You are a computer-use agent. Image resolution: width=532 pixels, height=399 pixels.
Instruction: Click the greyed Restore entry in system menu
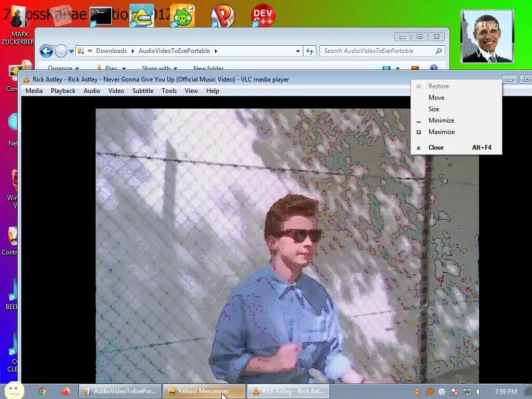click(456, 86)
